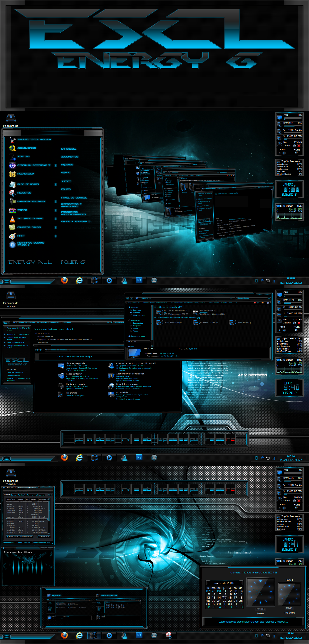Launch RocketDock from the Start menu list
The width and height of the screenshot is (309, 644).
click(x=22, y=174)
